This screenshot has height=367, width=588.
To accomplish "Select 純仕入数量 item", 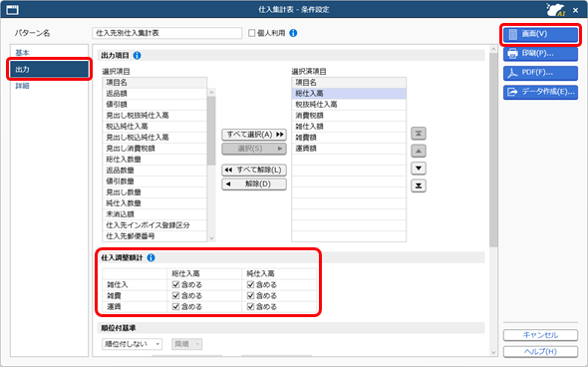I will (154, 203).
